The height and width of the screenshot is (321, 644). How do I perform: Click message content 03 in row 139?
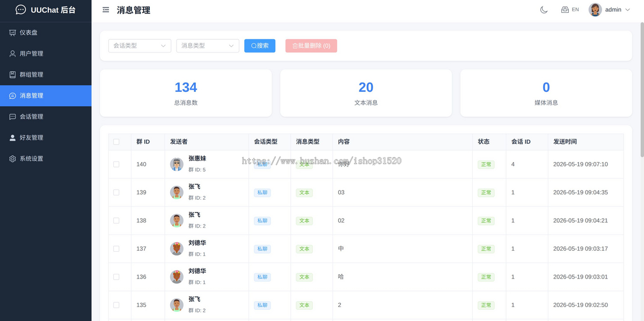click(341, 192)
